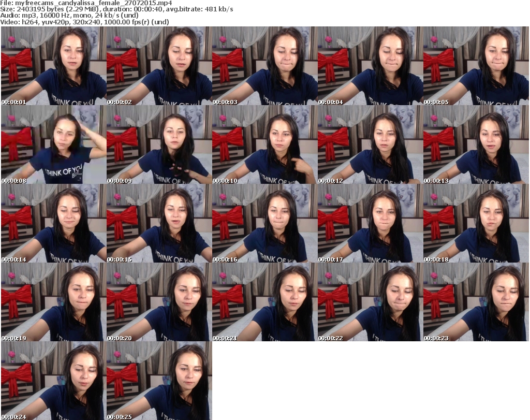Open the thumbnail stamped 00:00:09
This screenshot has height=420, width=530.
[159, 144]
